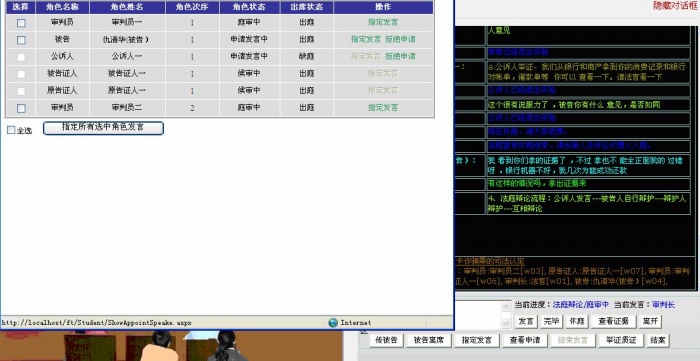Toggle the 全选 select-all checkbox
The image size is (700, 361).
pos(11,130)
